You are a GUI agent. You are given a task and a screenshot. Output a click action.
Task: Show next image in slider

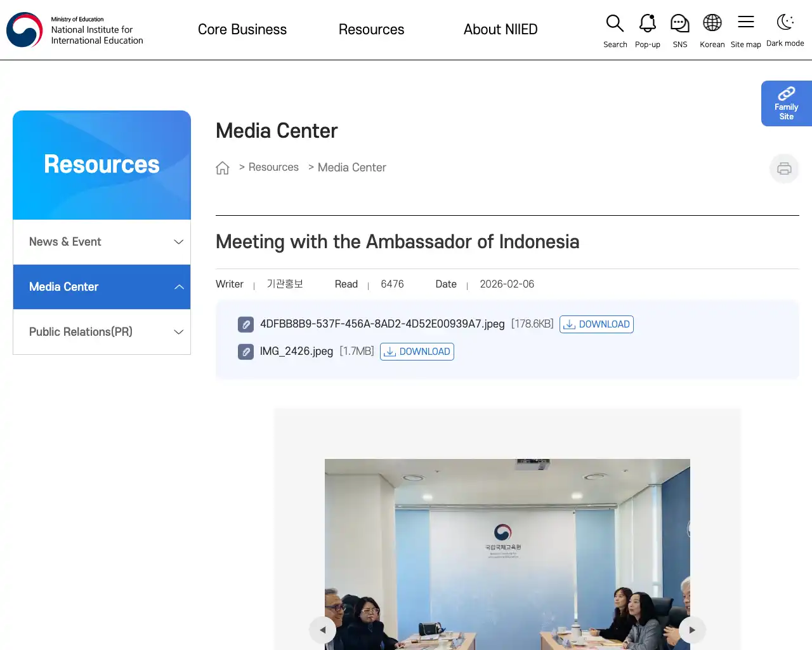pos(692,630)
